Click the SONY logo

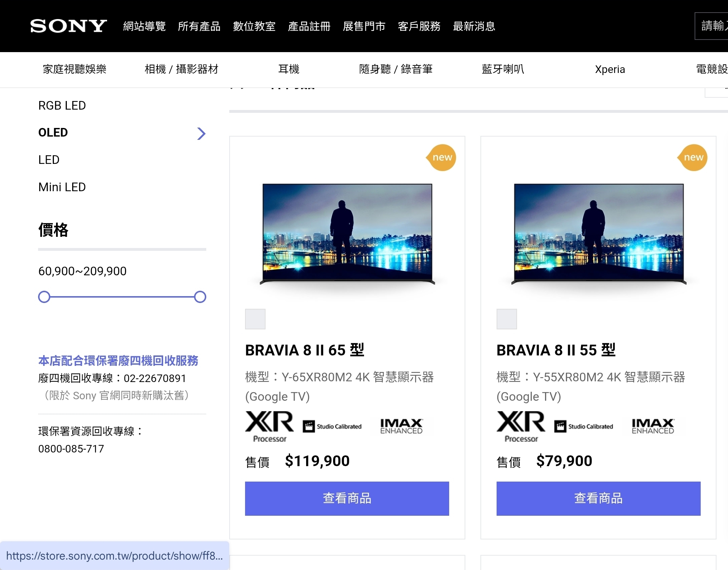coord(69,26)
